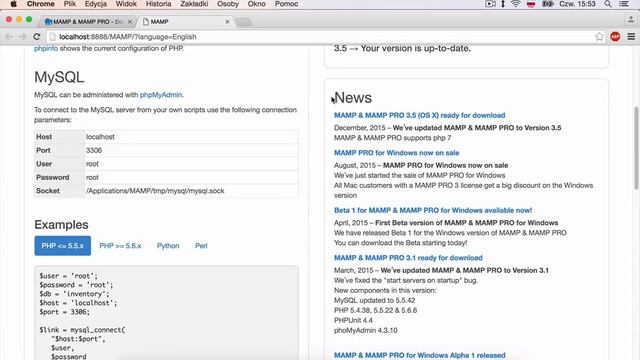This screenshot has width=640, height=360.
Task: Open the Historia menu
Action: pyautogui.click(x=158, y=4)
